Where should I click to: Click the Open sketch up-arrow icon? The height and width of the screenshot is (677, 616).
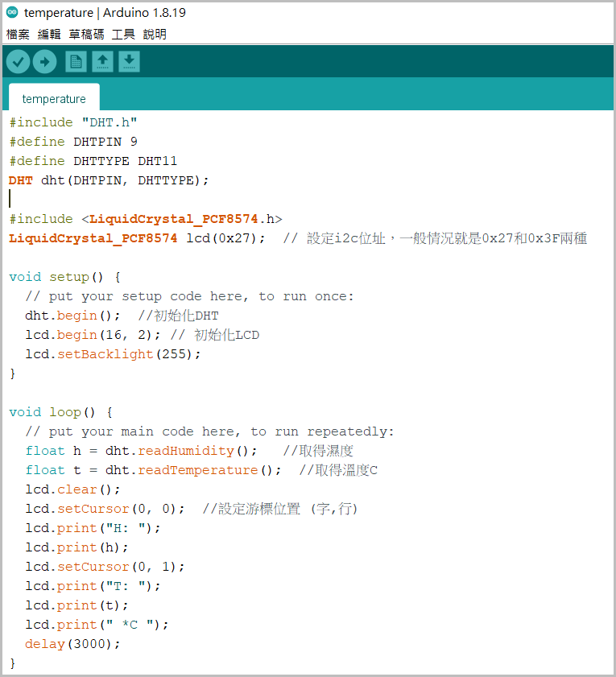click(x=102, y=61)
